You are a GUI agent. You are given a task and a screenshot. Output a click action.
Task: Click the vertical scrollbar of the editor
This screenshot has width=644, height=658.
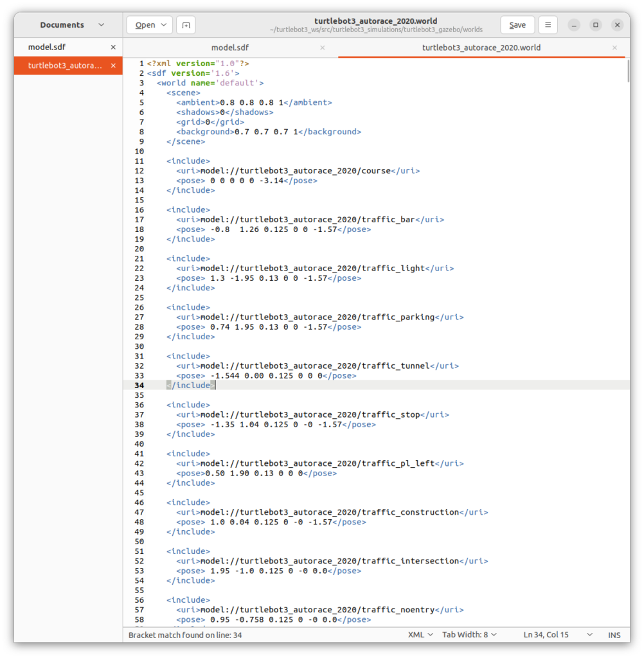point(628,71)
